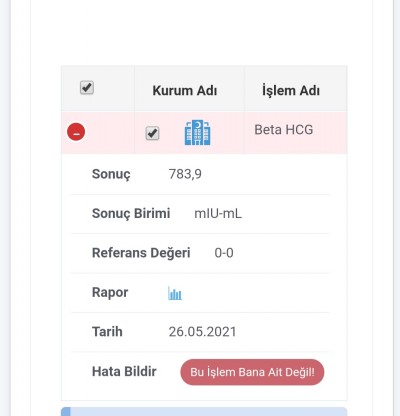400x416 pixels.
Task: Select the Beta HCG test name
Action: click(284, 130)
